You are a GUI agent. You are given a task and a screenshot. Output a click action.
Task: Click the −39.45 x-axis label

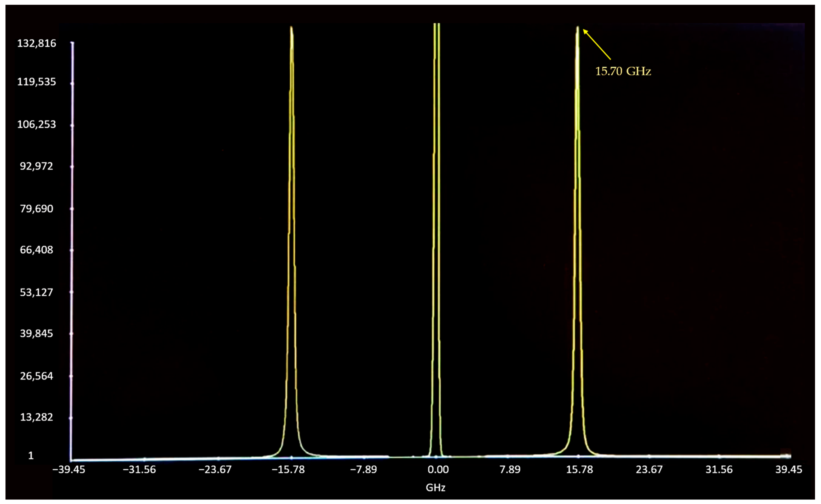[69, 470]
